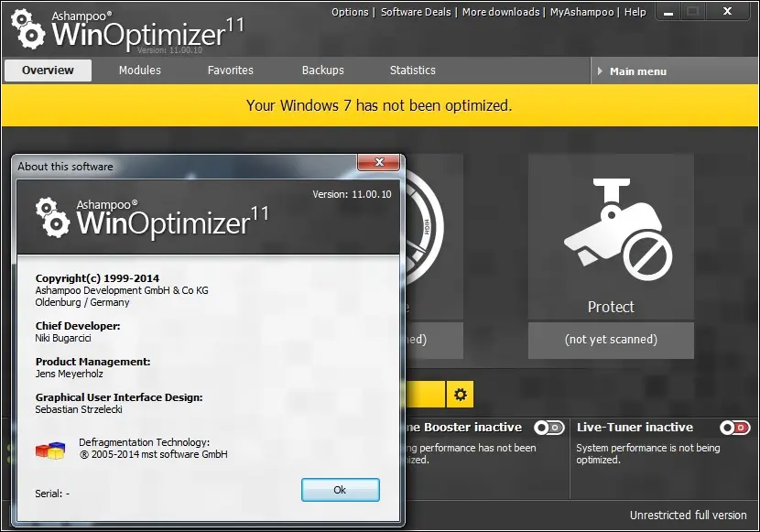Viewport: 760px width, 532px height.
Task: Click 'Copyright(c) 1999-2014' text
Action: (x=97, y=278)
